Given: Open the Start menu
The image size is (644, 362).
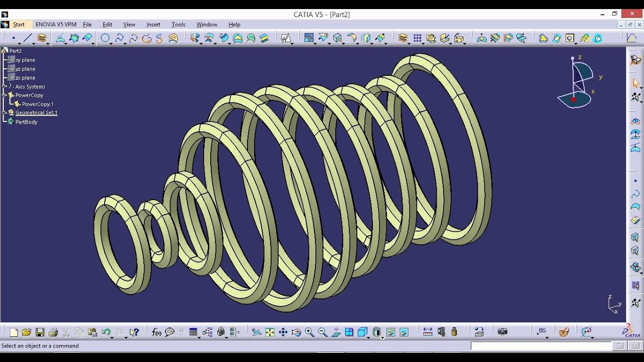Looking at the screenshot, I should (x=19, y=24).
